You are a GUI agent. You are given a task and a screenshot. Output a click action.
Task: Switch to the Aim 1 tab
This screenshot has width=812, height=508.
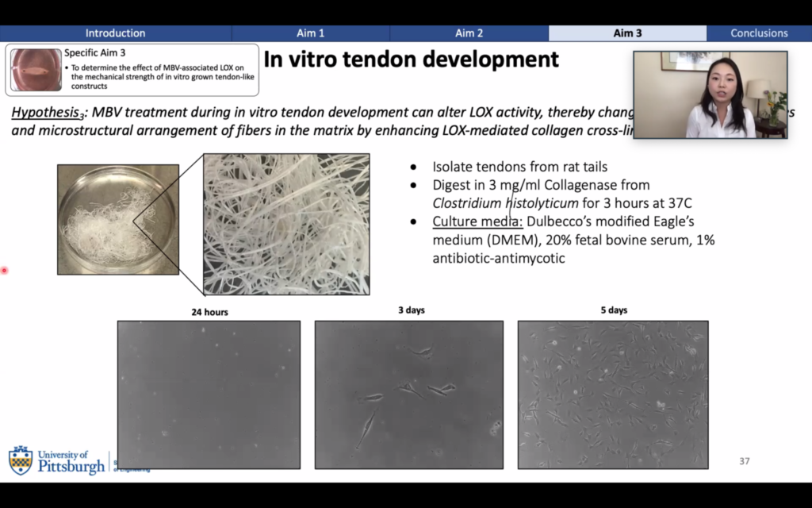point(310,33)
